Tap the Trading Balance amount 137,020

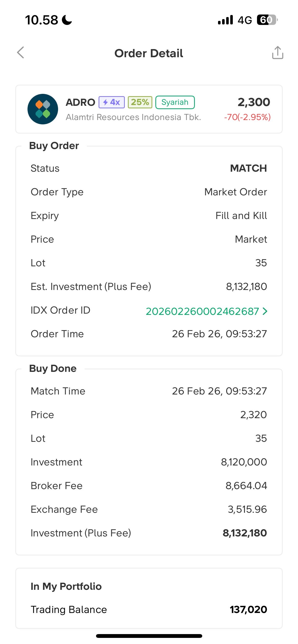click(248, 609)
